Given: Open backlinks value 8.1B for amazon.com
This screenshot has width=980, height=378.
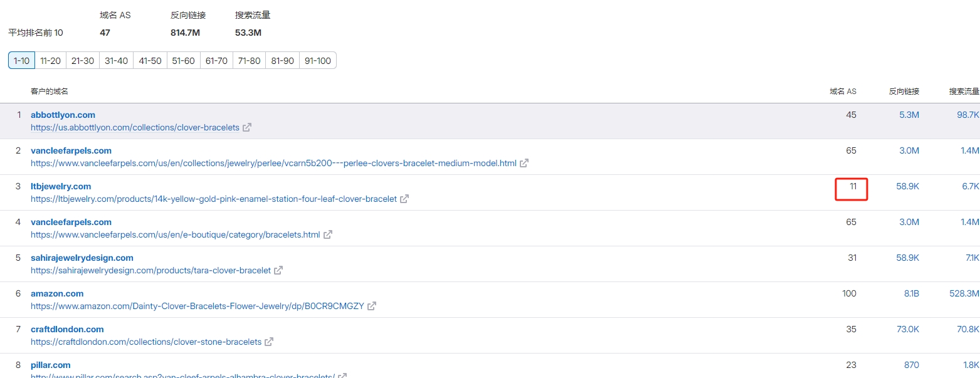Looking at the screenshot, I should pyautogui.click(x=910, y=293).
